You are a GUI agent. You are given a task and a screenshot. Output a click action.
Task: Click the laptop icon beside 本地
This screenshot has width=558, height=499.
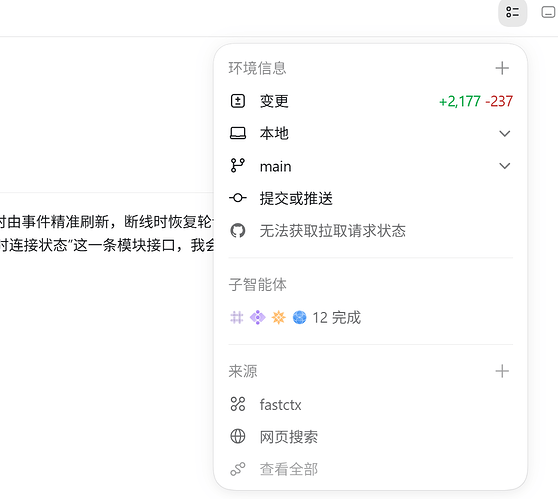pyautogui.click(x=238, y=133)
